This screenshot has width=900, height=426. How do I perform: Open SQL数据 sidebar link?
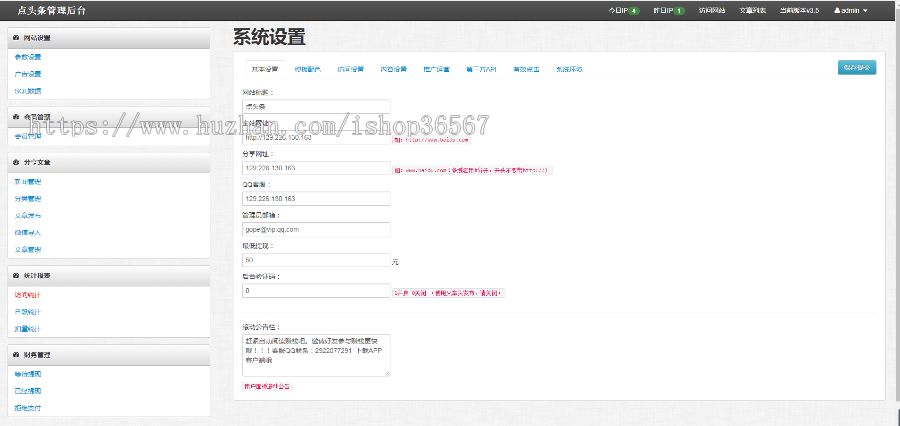(28, 91)
